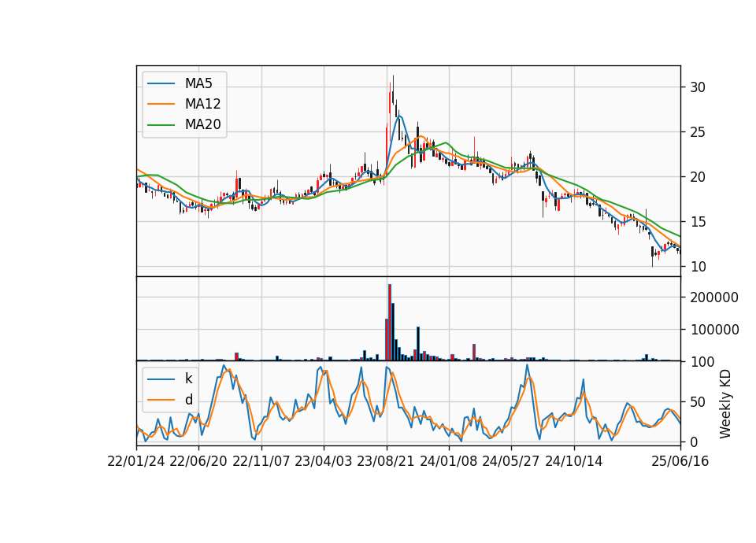The image size is (756, 543).
Task: Click the 22/01/24 date tick label
Action: tap(136, 462)
